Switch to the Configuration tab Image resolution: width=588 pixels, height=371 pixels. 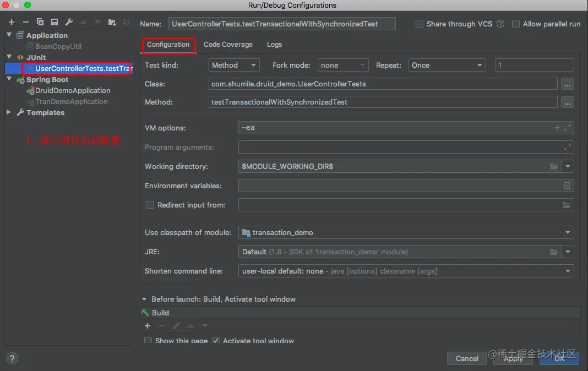[168, 45]
